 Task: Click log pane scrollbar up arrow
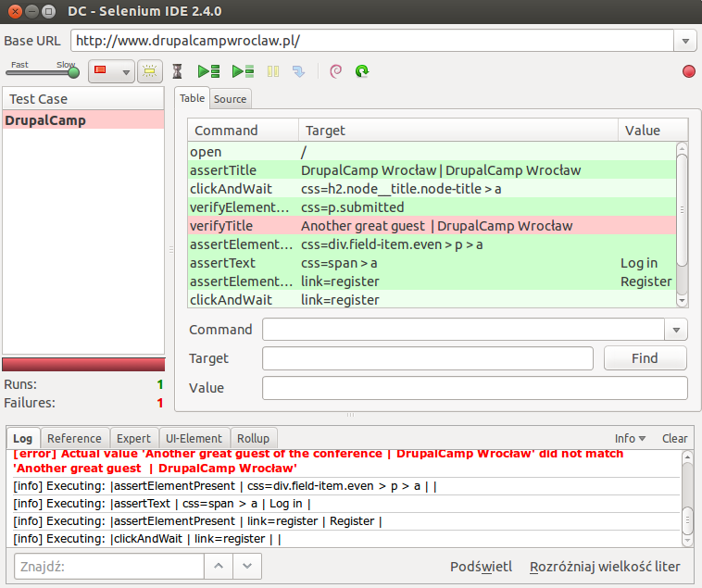(687, 457)
